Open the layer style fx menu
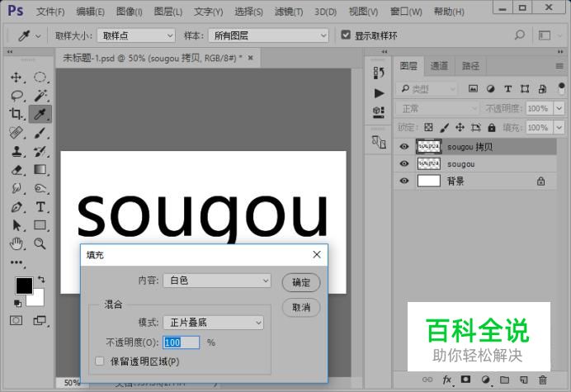The image size is (571, 392). click(447, 380)
